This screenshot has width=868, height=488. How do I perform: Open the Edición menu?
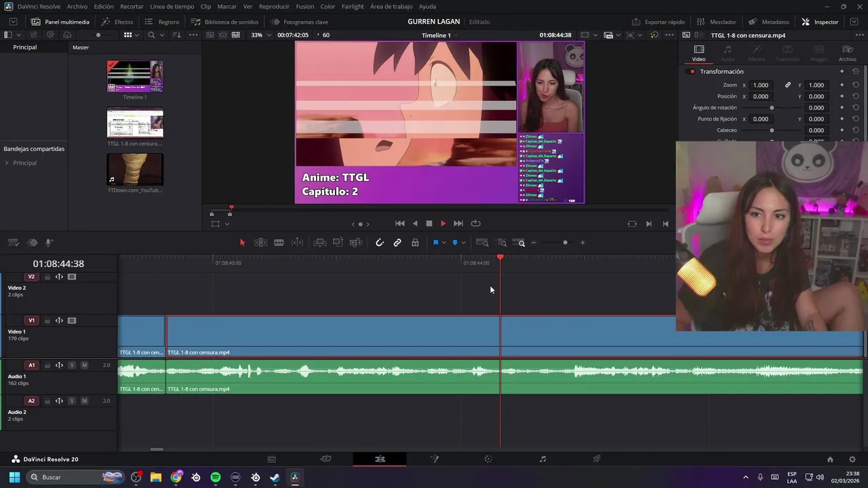pos(104,6)
